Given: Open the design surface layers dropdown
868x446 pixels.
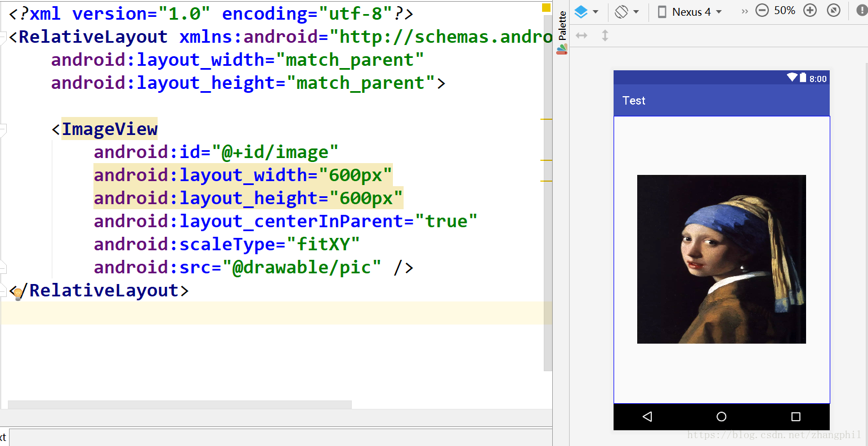Looking at the screenshot, I should (586, 11).
